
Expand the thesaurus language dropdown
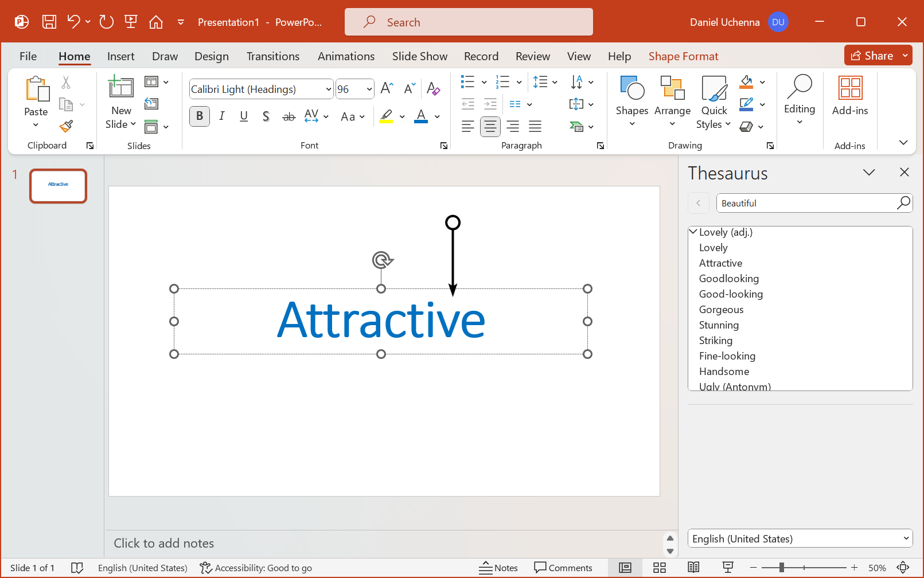(906, 538)
